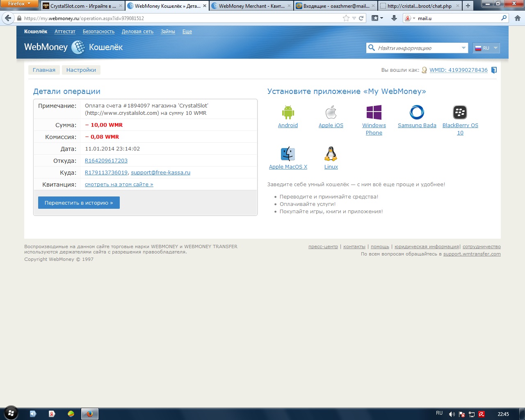Click the Найти информацию search field
525x420 pixels.
416,48
